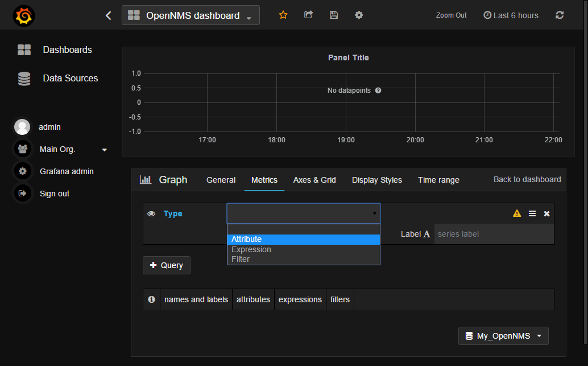Switch to the Axes & Grid tab
The height and width of the screenshot is (366, 588).
point(314,180)
